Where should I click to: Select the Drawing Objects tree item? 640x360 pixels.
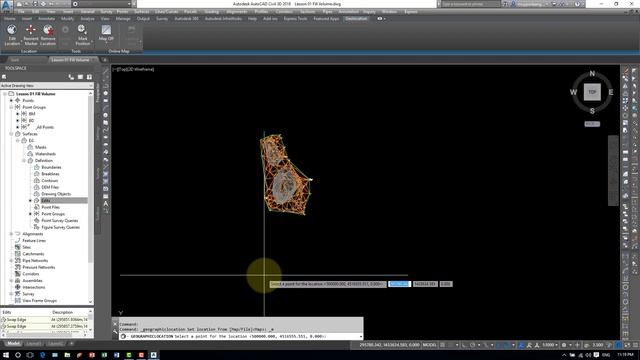tap(56, 194)
